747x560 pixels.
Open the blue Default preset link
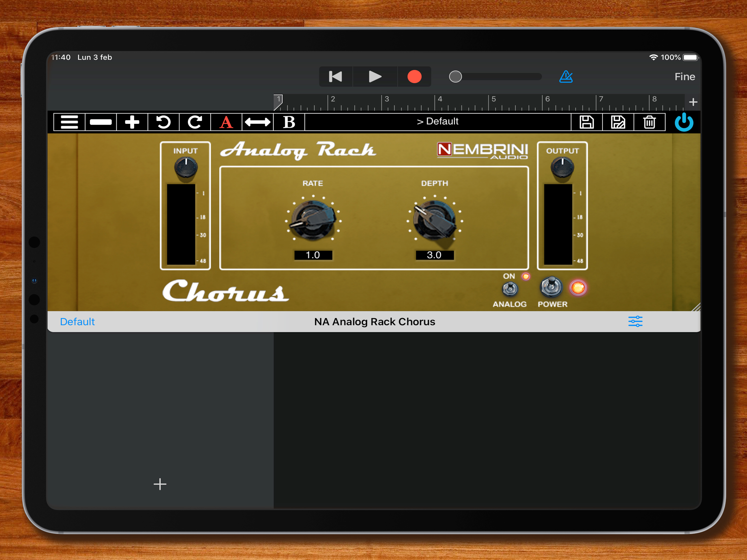pyautogui.click(x=77, y=322)
